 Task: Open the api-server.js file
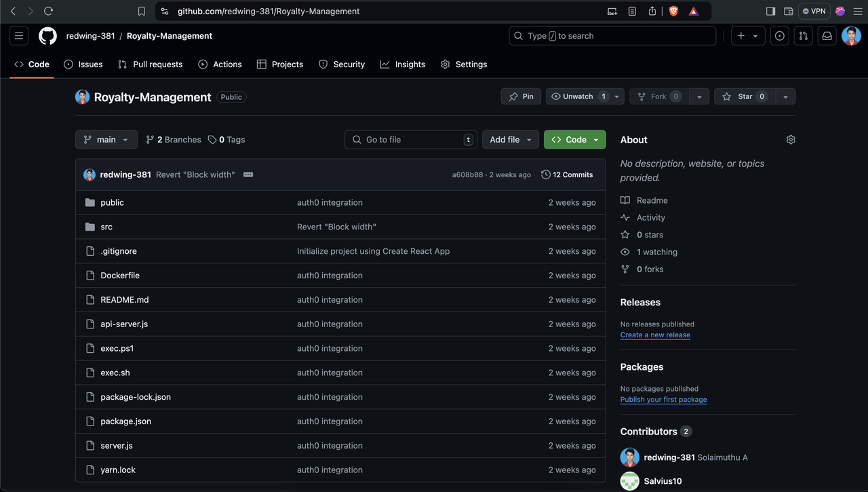point(124,324)
